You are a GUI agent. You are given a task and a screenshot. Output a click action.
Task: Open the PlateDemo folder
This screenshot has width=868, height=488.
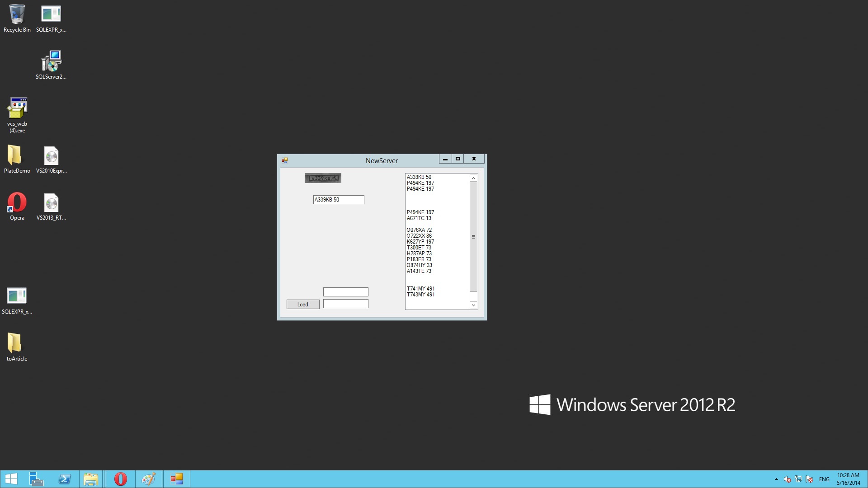[15, 156]
